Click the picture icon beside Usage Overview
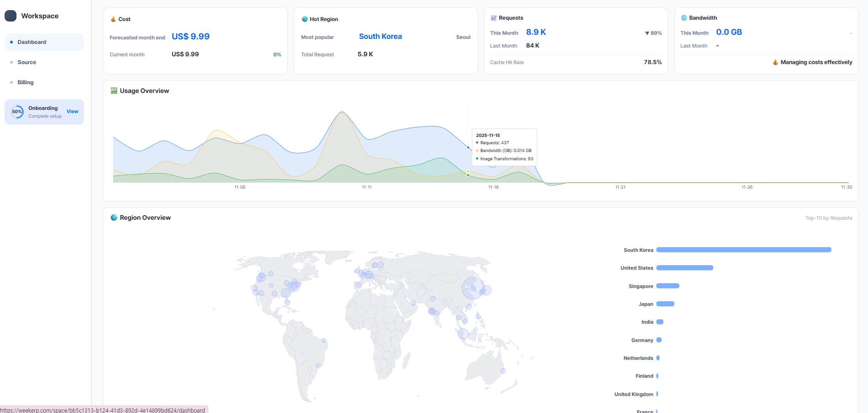This screenshot has width=868, height=413. [x=113, y=91]
